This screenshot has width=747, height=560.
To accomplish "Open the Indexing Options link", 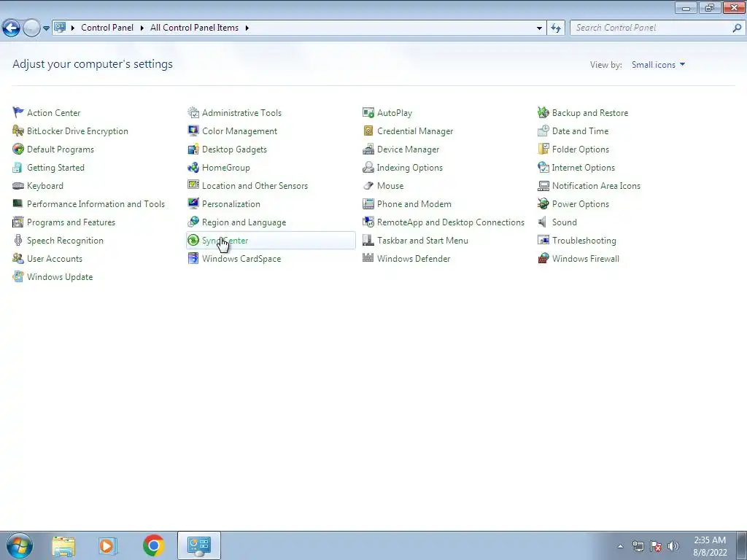I will [410, 167].
